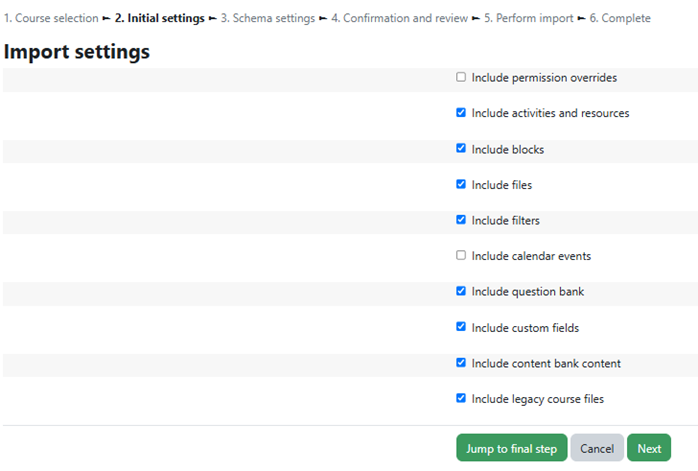Check Include calendar events box
The height and width of the screenshot is (471, 698).
click(x=461, y=255)
